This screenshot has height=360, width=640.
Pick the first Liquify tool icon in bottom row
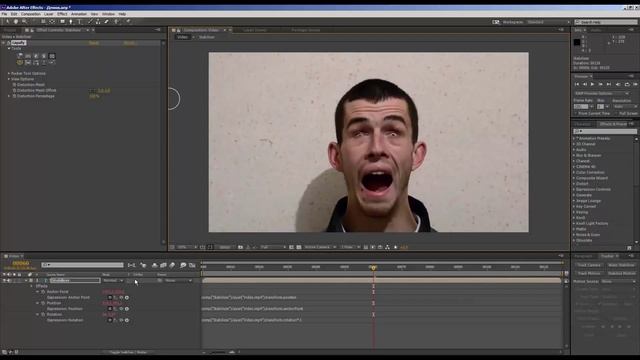[x=20, y=62]
